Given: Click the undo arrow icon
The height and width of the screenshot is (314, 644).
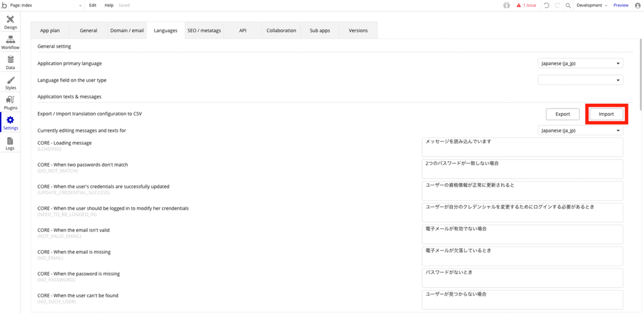Looking at the screenshot, I should click(x=546, y=5).
